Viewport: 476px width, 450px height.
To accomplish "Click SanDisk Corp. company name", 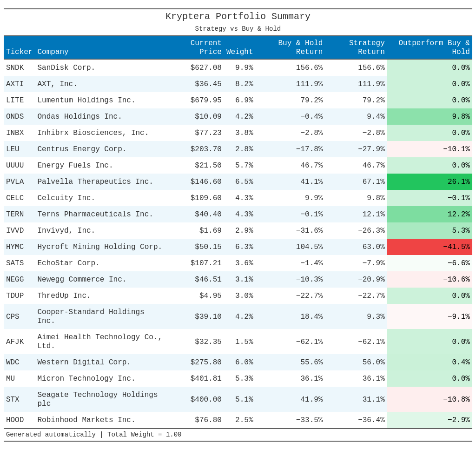I will tap(66, 67).
